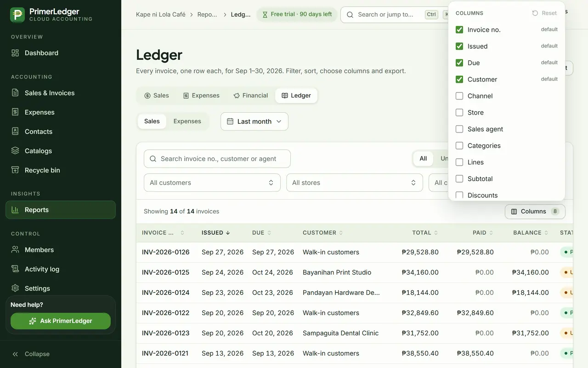
Task: Open the Members page
Action: click(61, 250)
